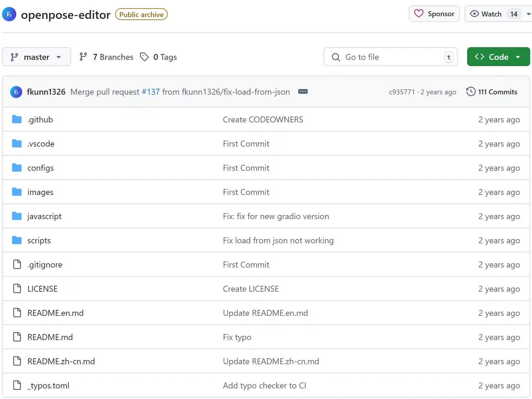532x399 pixels.
Task: Open the Update README.en.md commit message
Action: [265, 313]
